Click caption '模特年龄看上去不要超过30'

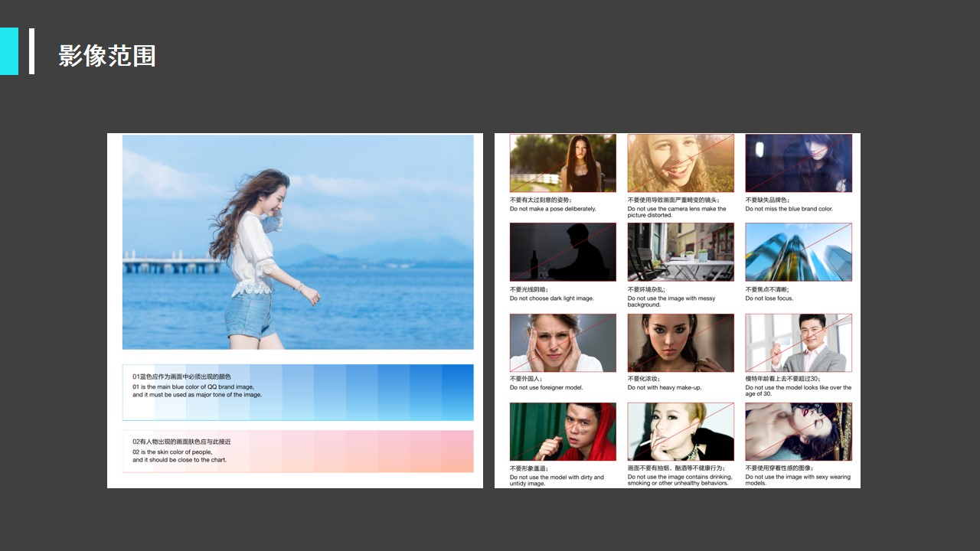(x=783, y=379)
